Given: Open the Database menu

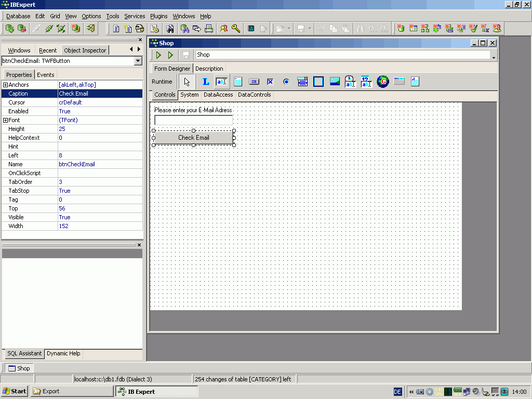Looking at the screenshot, I should point(18,16).
